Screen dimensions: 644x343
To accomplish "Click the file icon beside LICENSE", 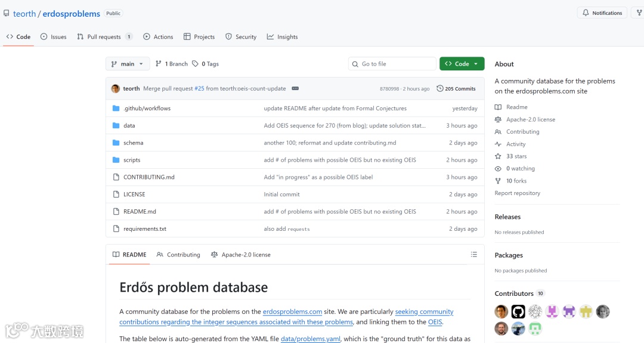I will 116,194.
